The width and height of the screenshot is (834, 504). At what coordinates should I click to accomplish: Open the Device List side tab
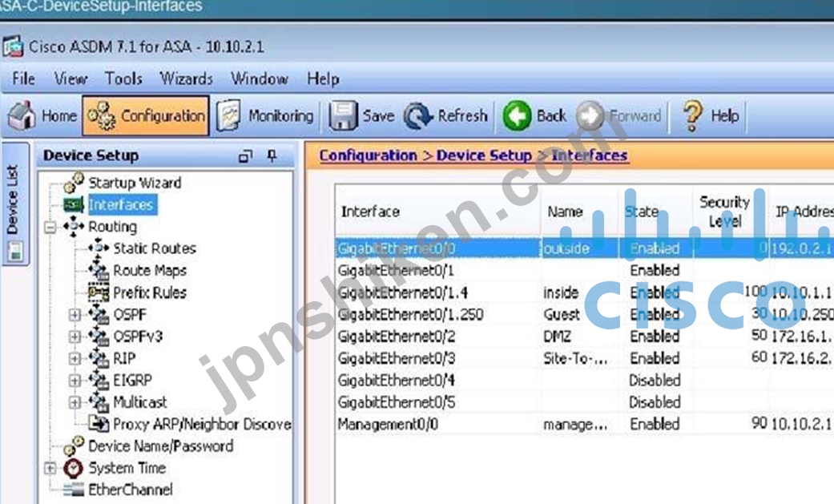tap(14, 204)
